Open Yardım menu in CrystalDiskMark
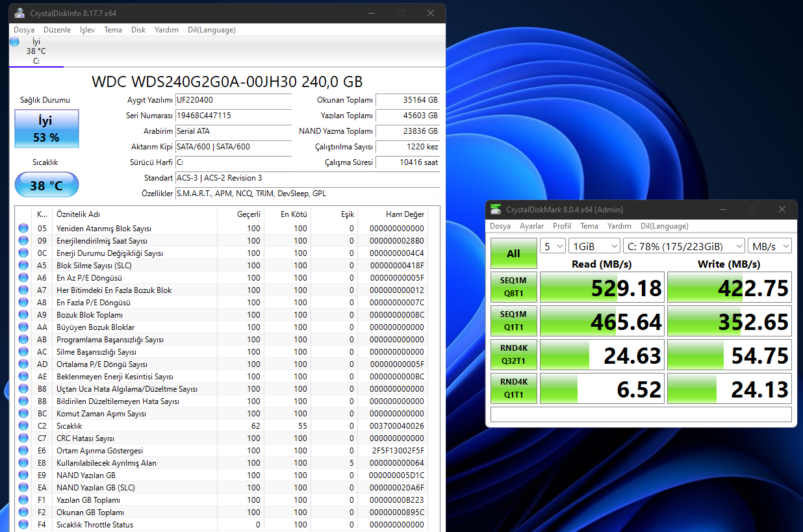This screenshot has width=803, height=532. point(619,226)
